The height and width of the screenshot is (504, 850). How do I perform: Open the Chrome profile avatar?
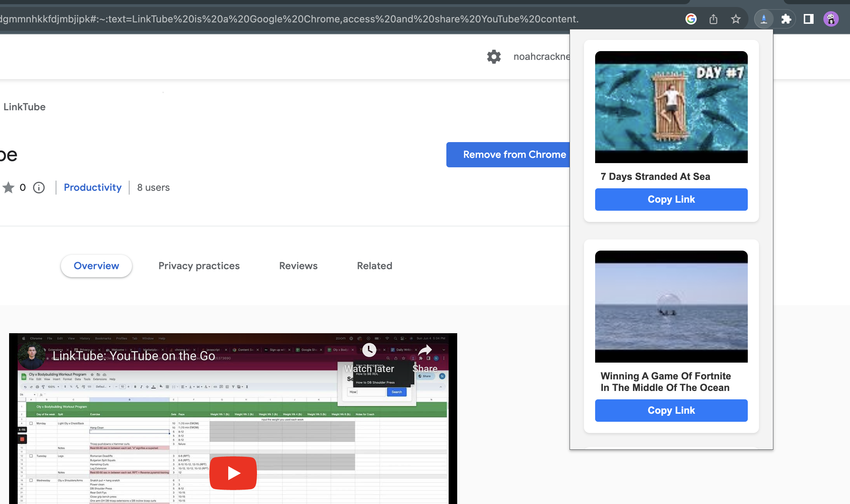click(x=831, y=19)
